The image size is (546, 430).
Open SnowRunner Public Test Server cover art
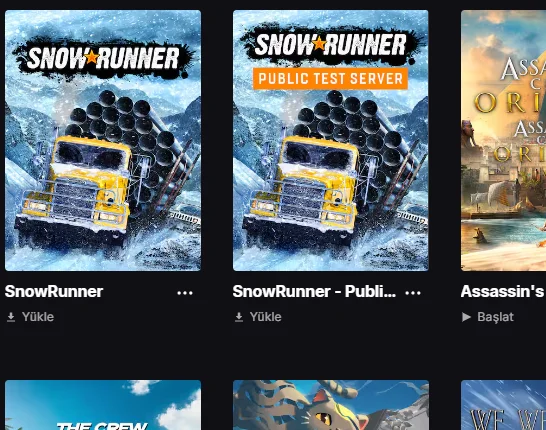331,140
